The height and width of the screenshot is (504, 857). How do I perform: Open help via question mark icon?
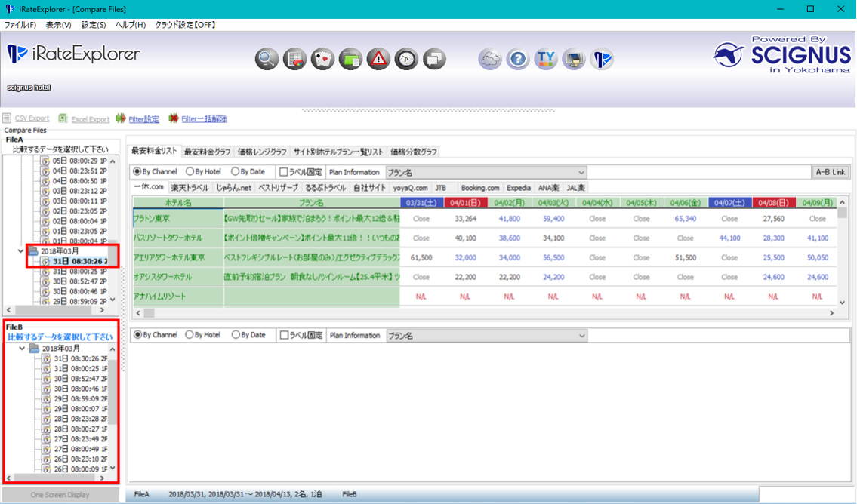[x=518, y=59]
